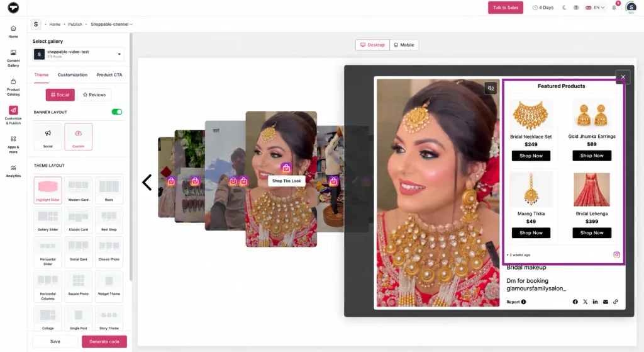Switch to the Customization tab
644x352 pixels.
pos(72,75)
